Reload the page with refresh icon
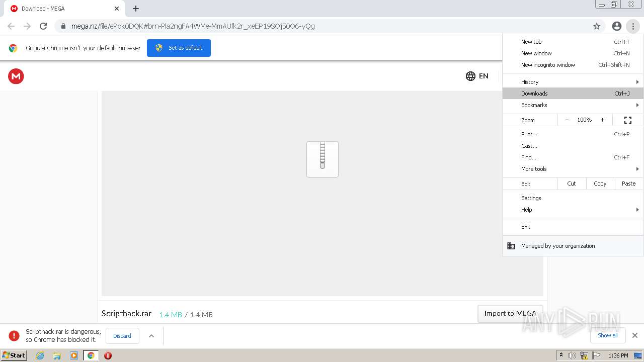Screen dimensions: 644x362 click(43, 26)
